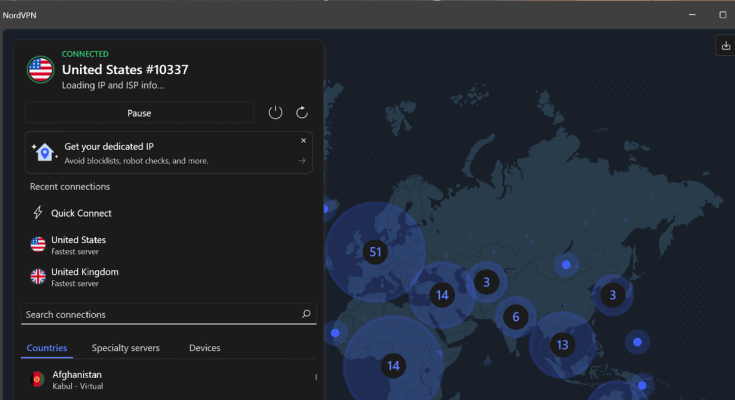Viewport: 735px width, 400px height.
Task: Select Quick Connect
Action: (x=81, y=213)
